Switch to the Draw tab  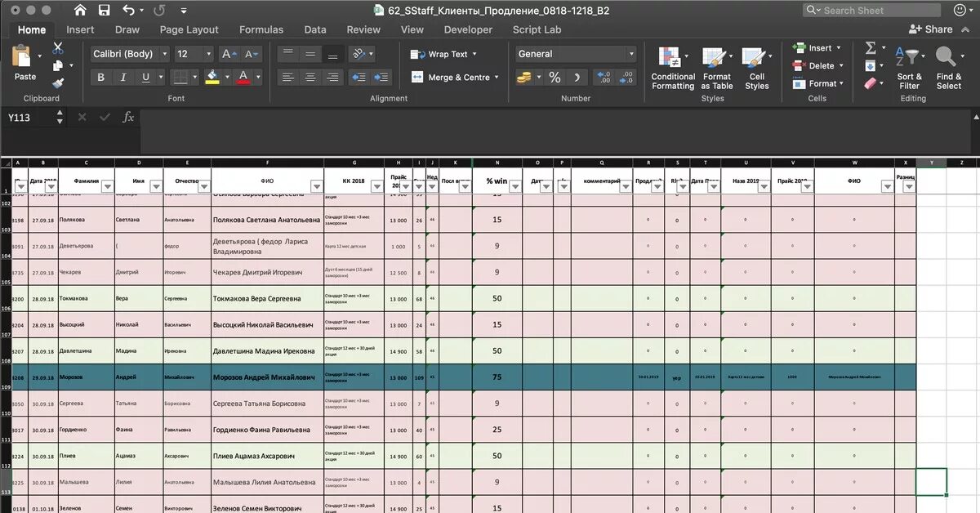(127, 29)
